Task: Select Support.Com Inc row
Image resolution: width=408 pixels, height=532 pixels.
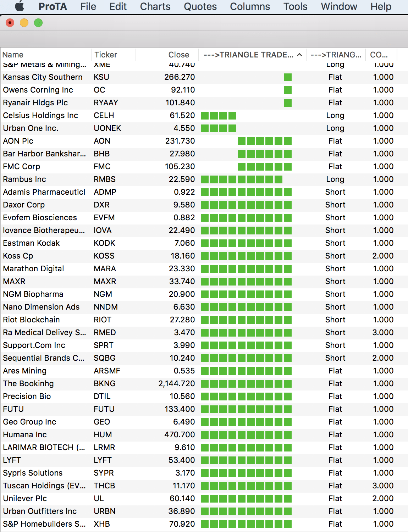Action: pos(204,345)
